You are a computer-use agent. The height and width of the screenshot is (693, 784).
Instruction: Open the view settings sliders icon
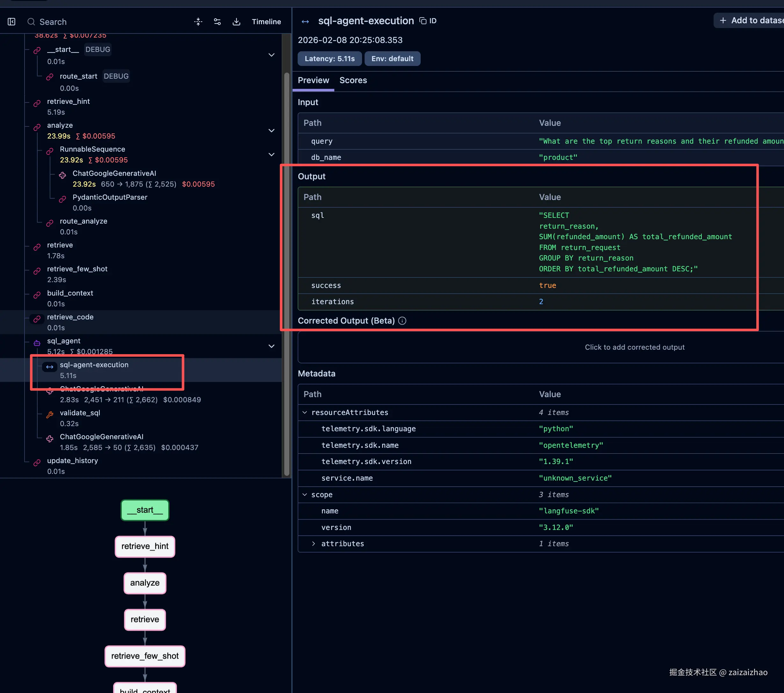tap(217, 22)
